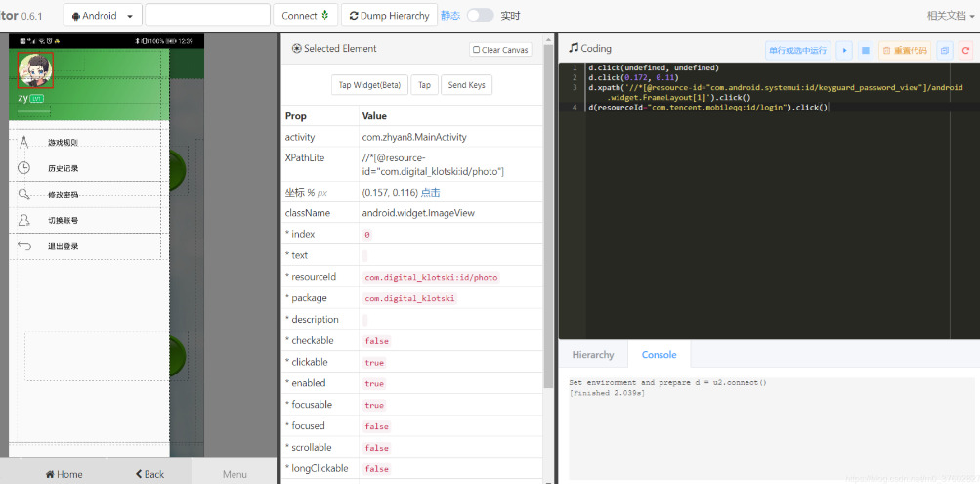Image resolution: width=980 pixels, height=484 pixels.
Task: Select the Console tab
Action: tap(658, 355)
